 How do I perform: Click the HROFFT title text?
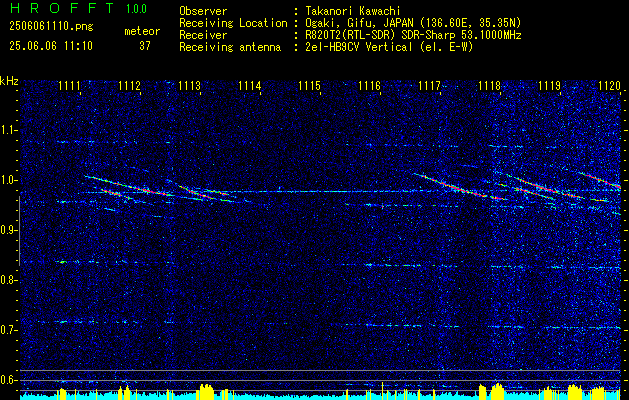(63, 8)
